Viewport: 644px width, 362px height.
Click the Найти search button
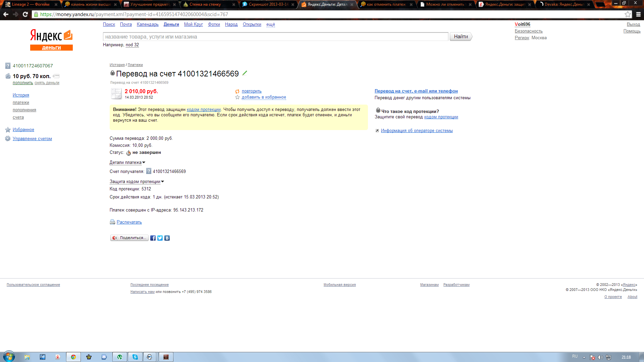(461, 37)
